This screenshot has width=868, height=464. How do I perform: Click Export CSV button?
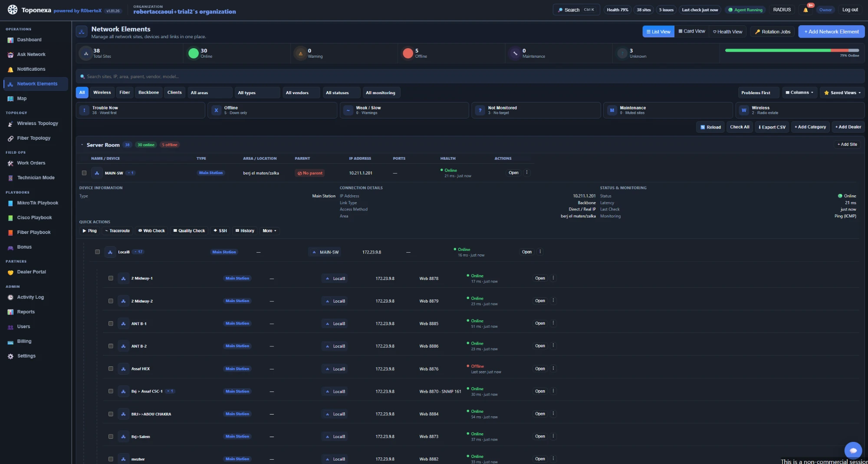[x=772, y=127]
